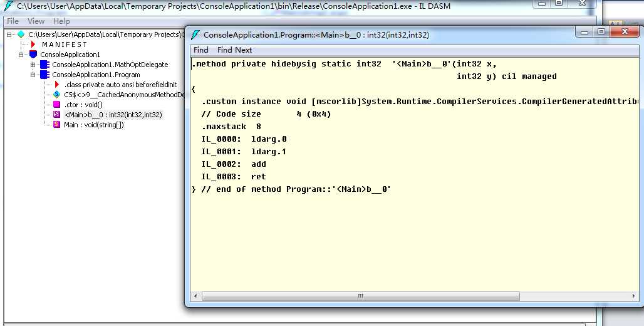Click the blue shield ConsoleApplication1 namespace icon
644x326 pixels.
(33, 55)
